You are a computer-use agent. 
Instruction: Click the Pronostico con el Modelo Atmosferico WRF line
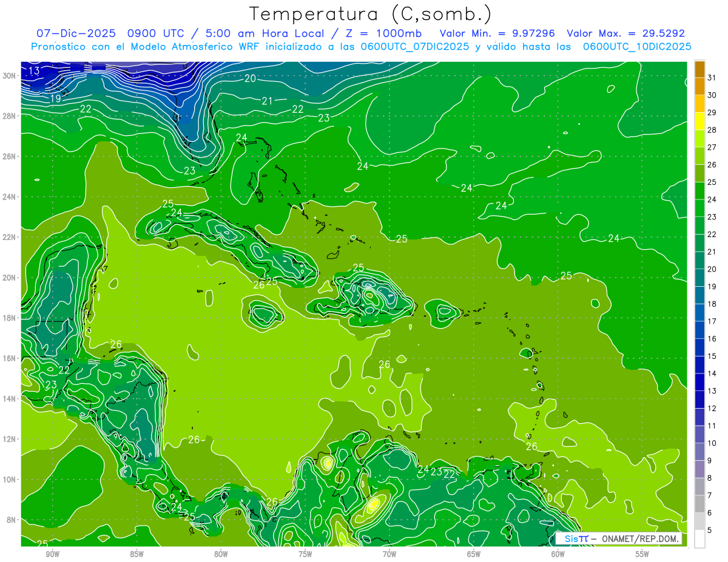(x=361, y=47)
